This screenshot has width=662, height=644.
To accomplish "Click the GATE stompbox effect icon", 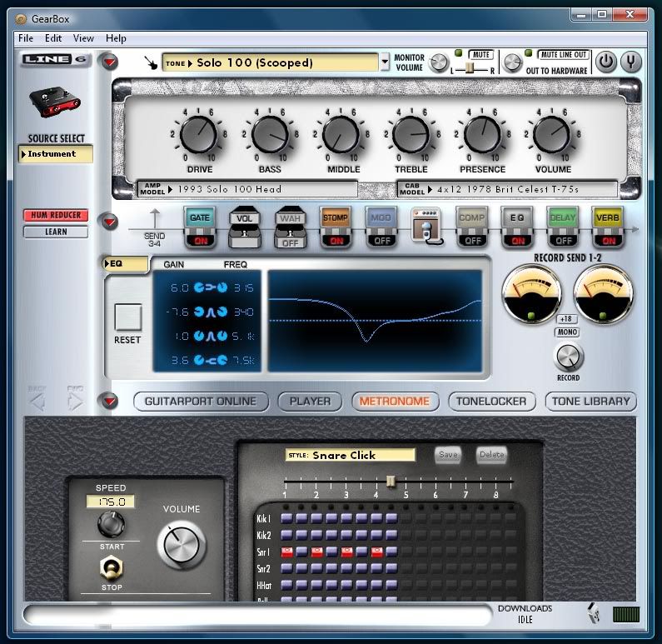I will coord(200,227).
